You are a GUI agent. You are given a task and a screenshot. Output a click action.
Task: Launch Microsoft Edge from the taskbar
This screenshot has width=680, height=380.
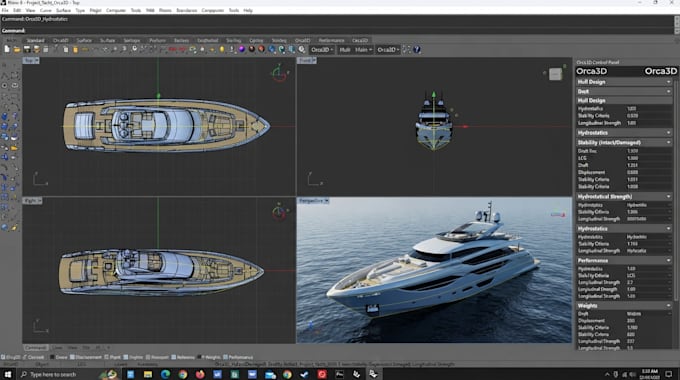pyautogui.click(x=165, y=374)
